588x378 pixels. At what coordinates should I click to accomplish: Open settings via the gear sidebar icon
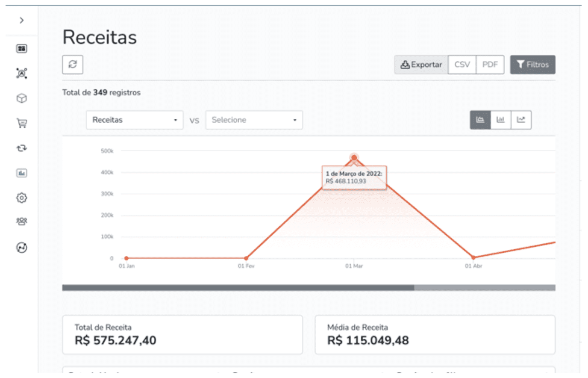point(22,198)
